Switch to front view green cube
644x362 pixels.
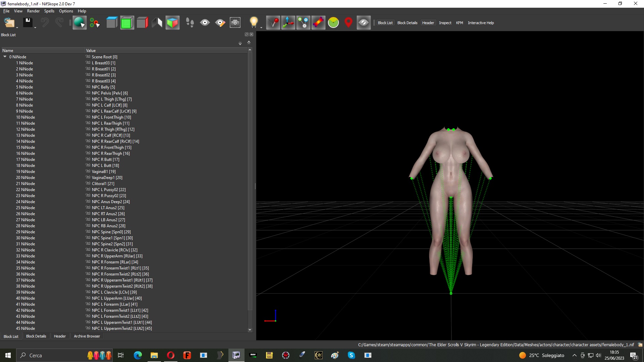pyautogui.click(x=127, y=22)
